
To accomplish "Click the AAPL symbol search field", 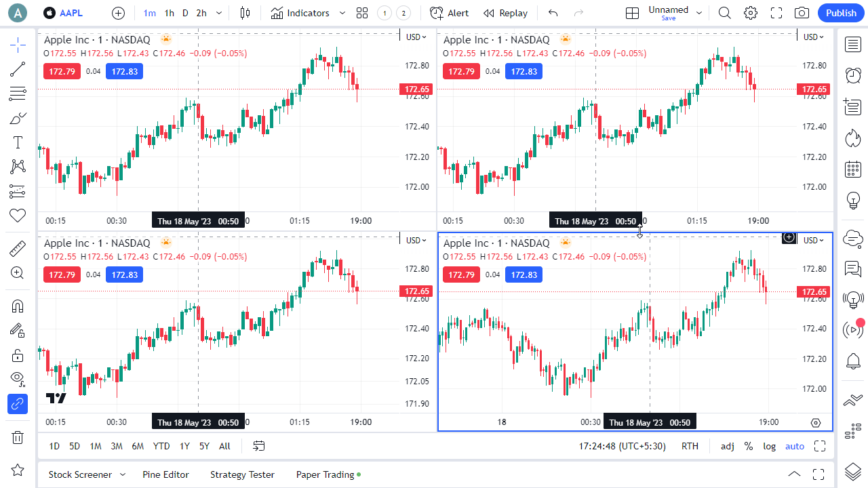I will (71, 13).
